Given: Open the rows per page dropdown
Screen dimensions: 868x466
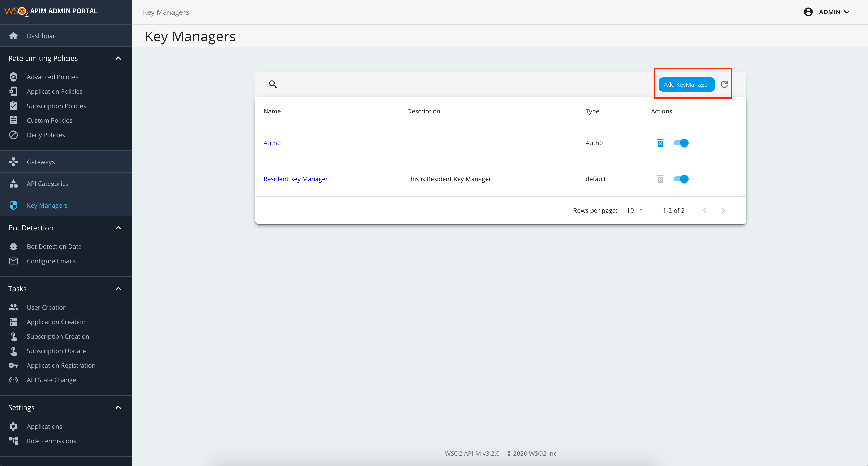Looking at the screenshot, I should tap(635, 210).
